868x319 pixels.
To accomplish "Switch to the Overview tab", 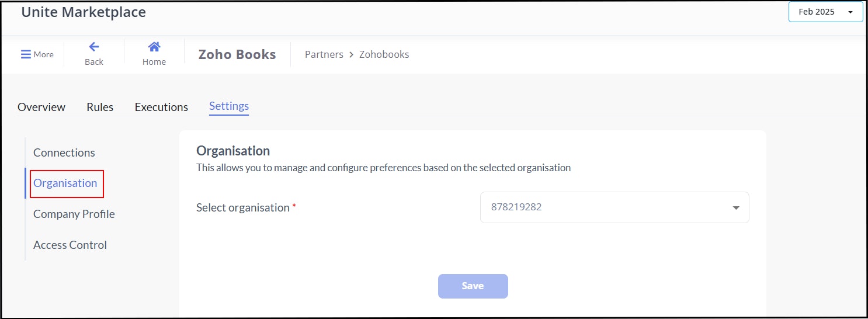I will click(41, 107).
